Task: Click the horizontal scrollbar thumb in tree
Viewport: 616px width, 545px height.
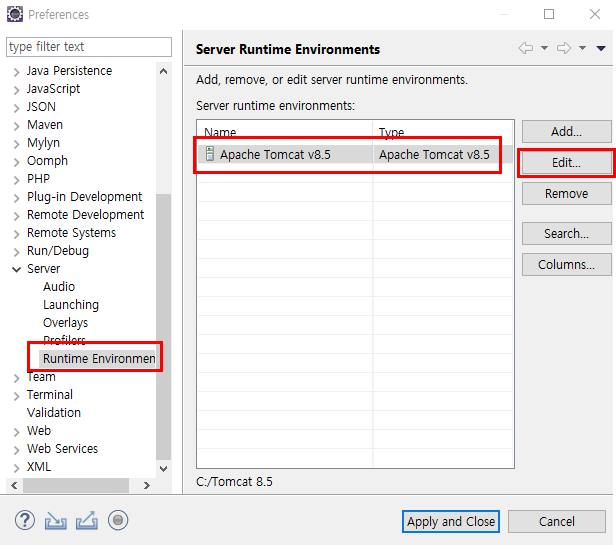Action: point(76,485)
